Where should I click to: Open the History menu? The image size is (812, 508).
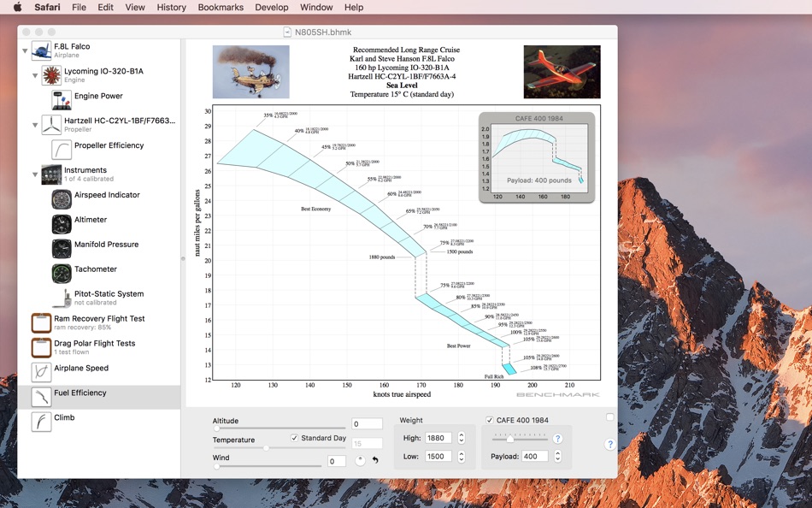(x=172, y=7)
